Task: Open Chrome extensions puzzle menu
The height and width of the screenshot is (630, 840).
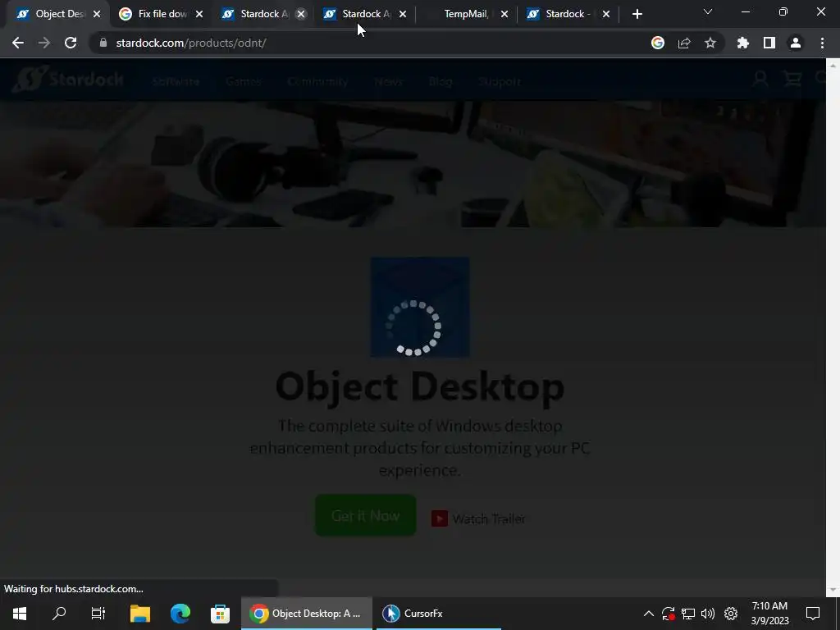Action: pos(743,43)
